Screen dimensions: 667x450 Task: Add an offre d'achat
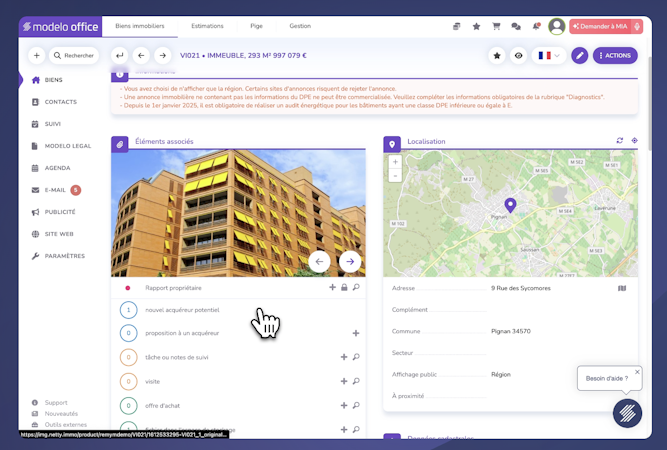click(x=344, y=406)
